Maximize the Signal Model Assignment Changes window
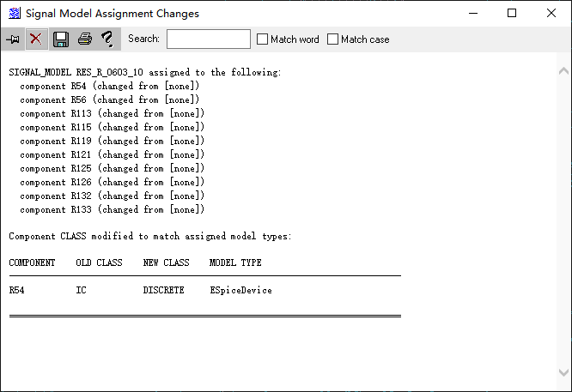Viewport: 572px width, 392px height. (x=512, y=14)
